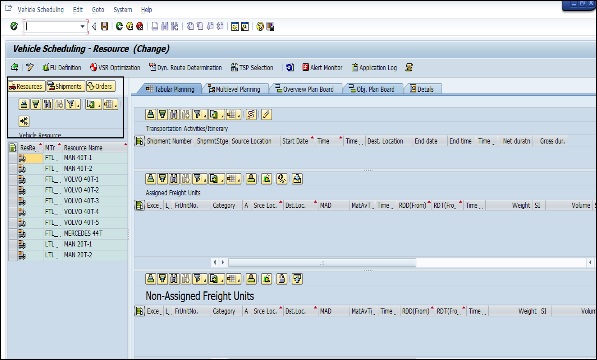The width and height of the screenshot is (597, 360).
Task: Click Sort Ascending in Non-Assigned Freight Units toolbar
Action: (x=150, y=279)
